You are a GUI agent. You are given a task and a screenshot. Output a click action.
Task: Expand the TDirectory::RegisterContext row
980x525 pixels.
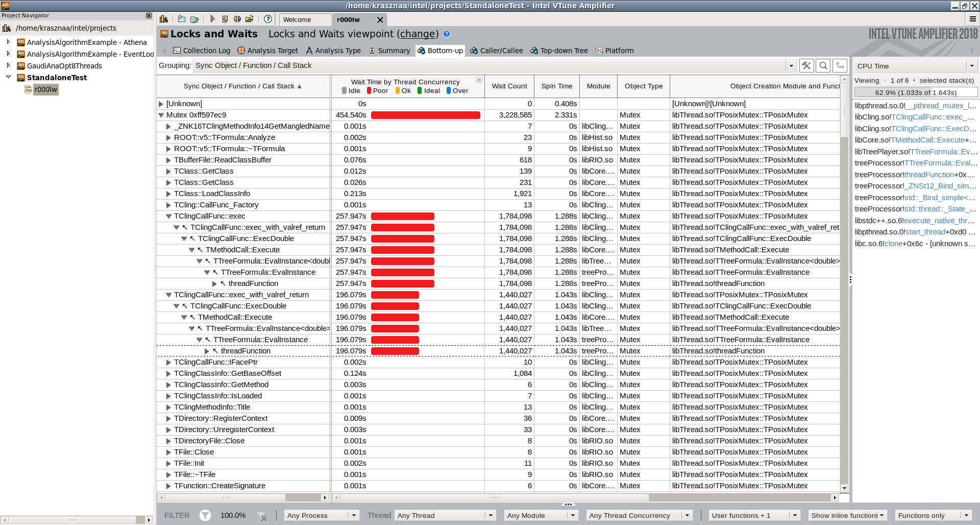(x=168, y=418)
